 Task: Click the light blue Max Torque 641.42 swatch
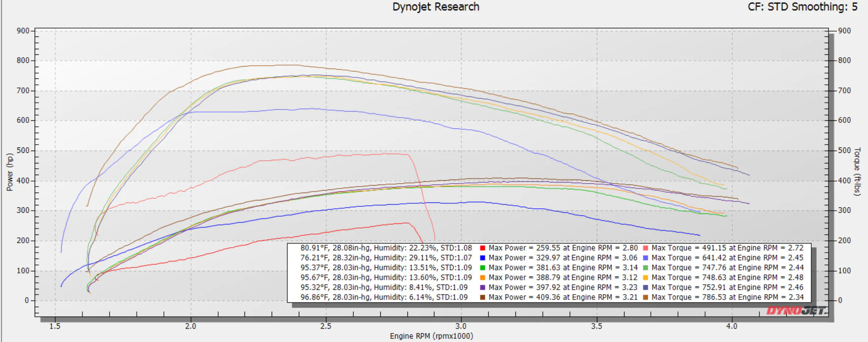point(645,258)
